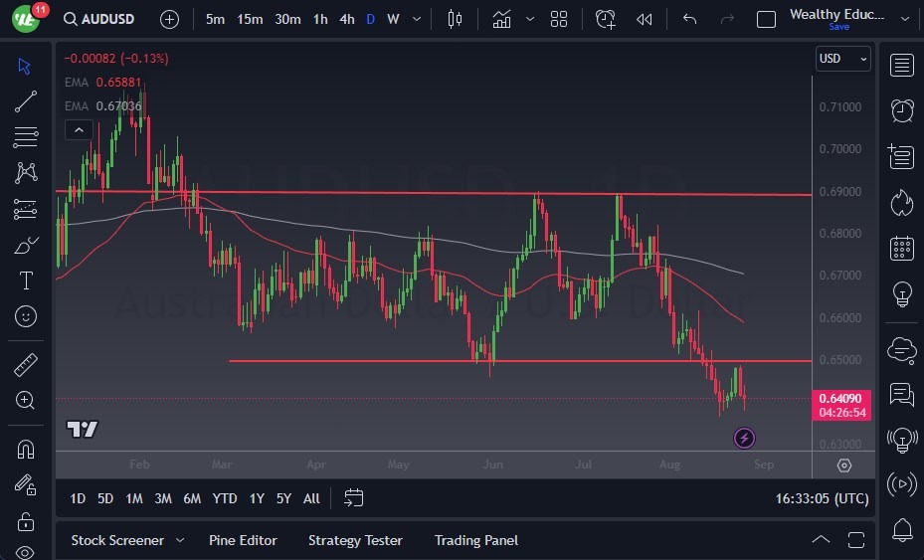Image resolution: width=924 pixels, height=560 pixels.
Task: Switch to 15m timeframe
Action: pyautogui.click(x=250, y=20)
